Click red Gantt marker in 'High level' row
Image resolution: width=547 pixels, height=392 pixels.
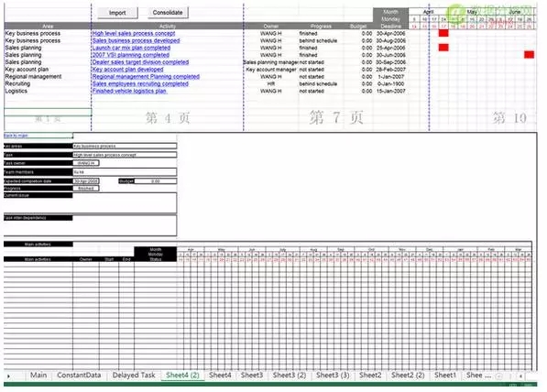point(443,33)
